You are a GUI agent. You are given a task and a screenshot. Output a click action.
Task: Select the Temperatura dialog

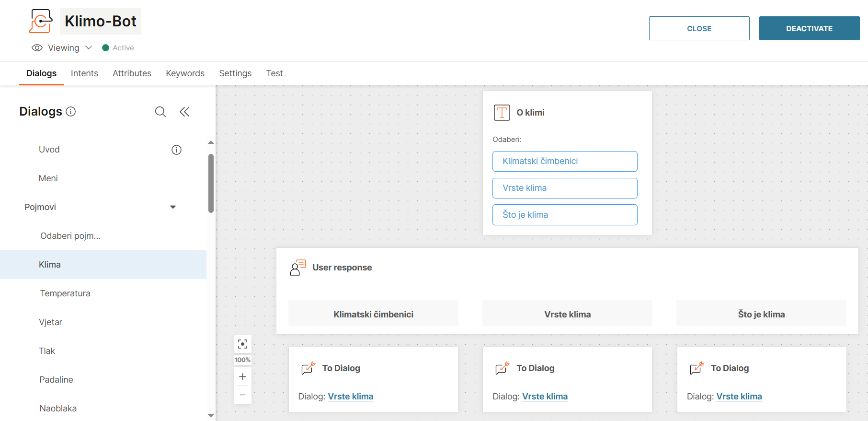[x=103, y=293]
